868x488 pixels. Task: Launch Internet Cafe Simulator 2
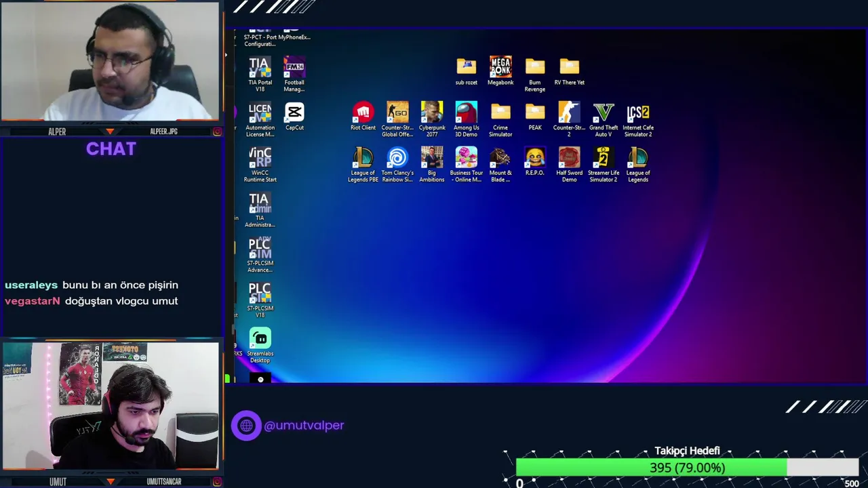638,120
